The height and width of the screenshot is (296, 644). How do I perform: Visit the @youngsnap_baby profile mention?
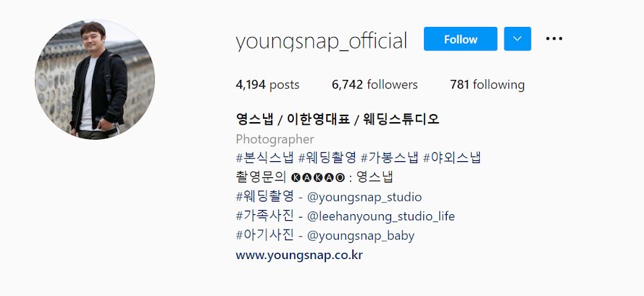(361, 236)
